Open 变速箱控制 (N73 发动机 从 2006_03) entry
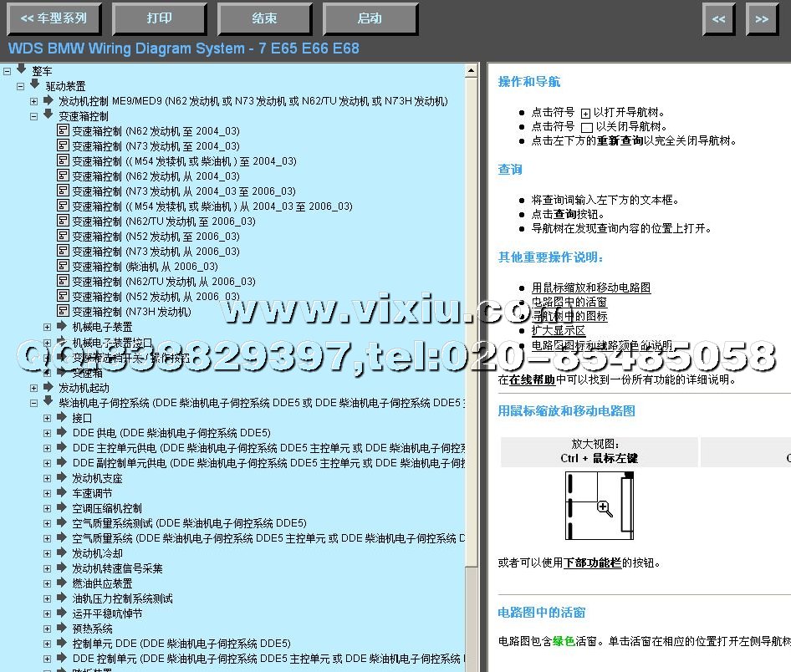The width and height of the screenshot is (791, 672). 156,252
